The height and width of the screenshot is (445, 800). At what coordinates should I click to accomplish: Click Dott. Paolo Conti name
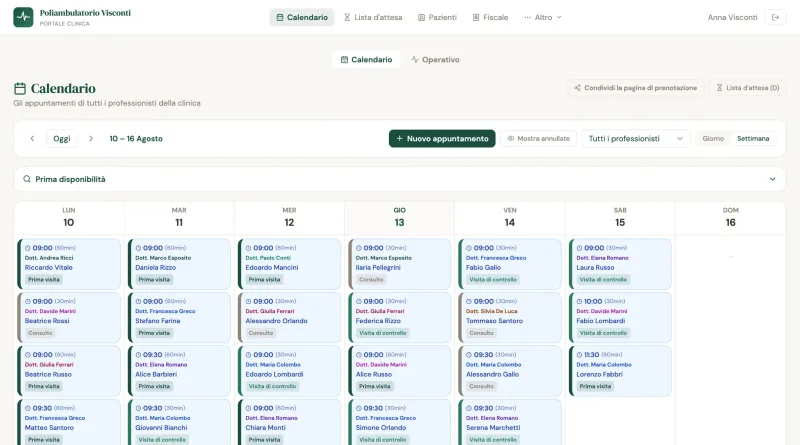(268, 258)
